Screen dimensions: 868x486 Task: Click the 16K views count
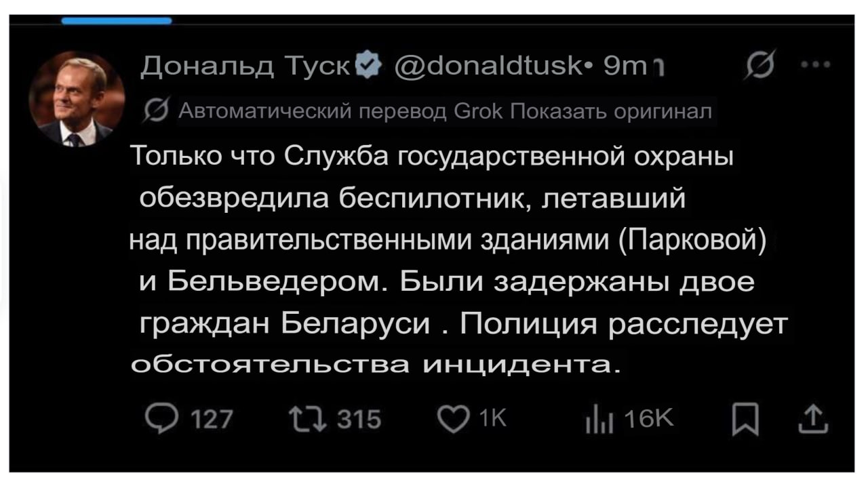click(x=648, y=421)
